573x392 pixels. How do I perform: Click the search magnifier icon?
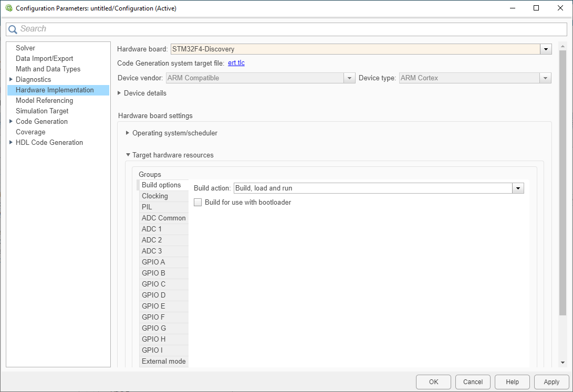click(13, 29)
